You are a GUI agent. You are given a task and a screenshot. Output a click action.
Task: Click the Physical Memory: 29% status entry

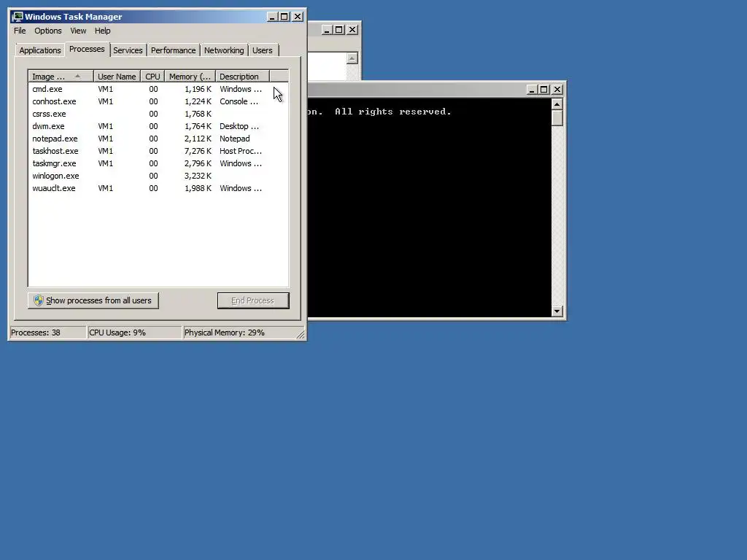point(239,332)
